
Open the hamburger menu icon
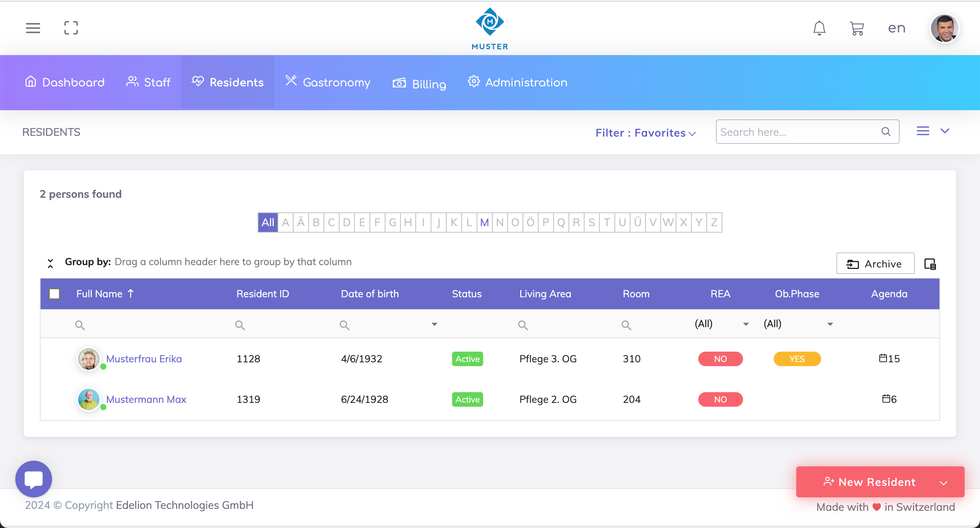tap(33, 28)
